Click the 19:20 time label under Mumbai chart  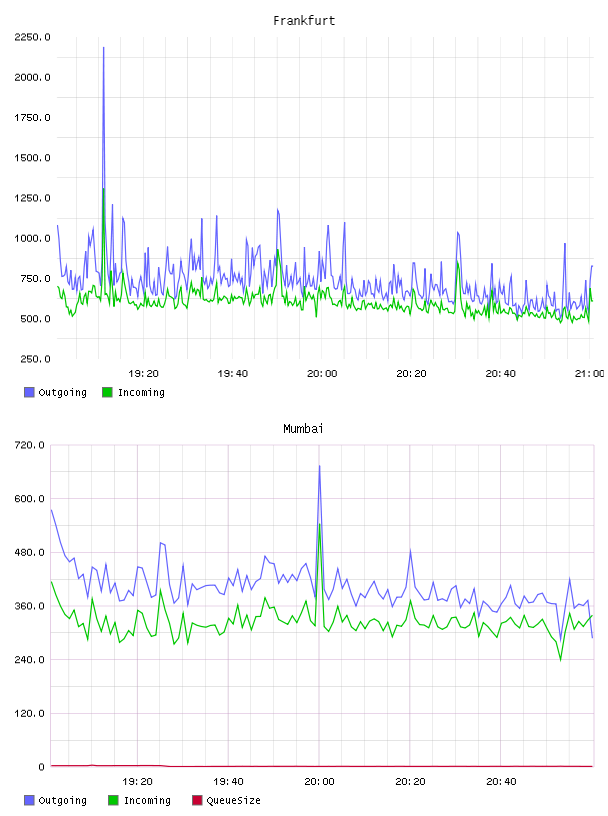[137, 782]
